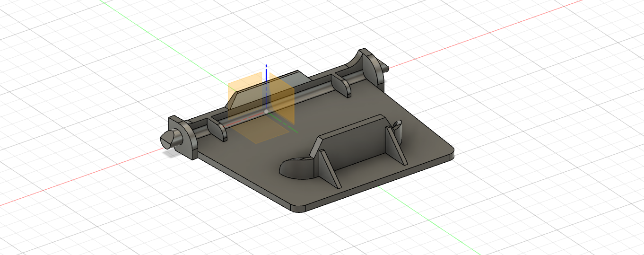Click the small rib near right hinge end
Image resolution: width=644 pixels, height=255 pixels.
[x=341, y=85]
